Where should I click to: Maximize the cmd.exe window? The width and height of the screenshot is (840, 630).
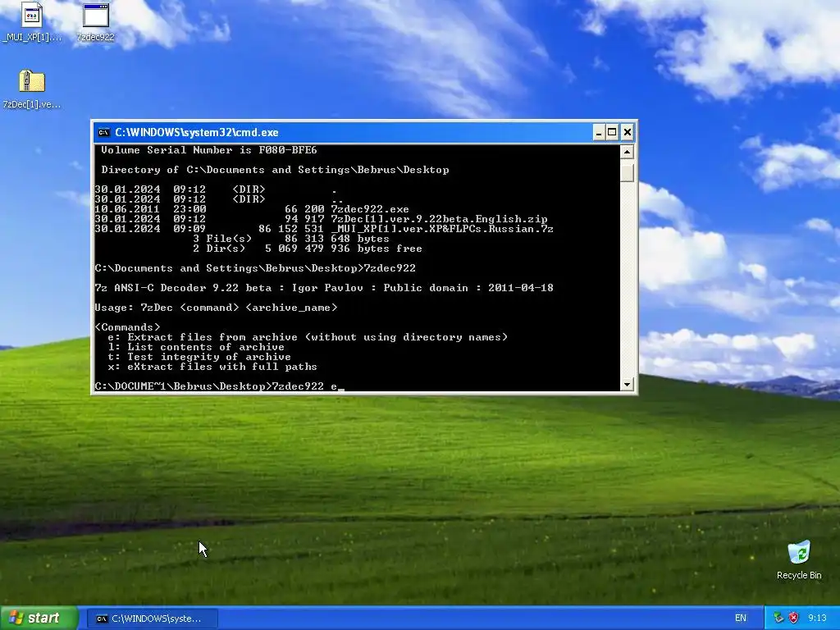tap(612, 132)
